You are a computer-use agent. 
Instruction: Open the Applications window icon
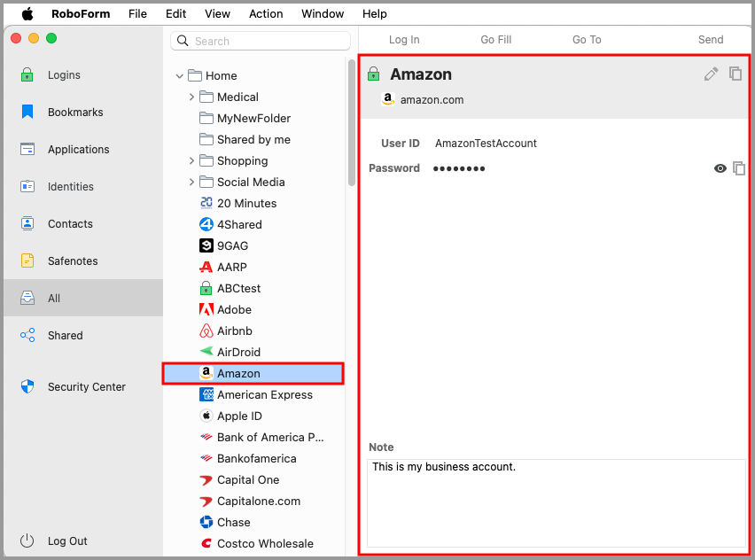pyautogui.click(x=27, y=149)
